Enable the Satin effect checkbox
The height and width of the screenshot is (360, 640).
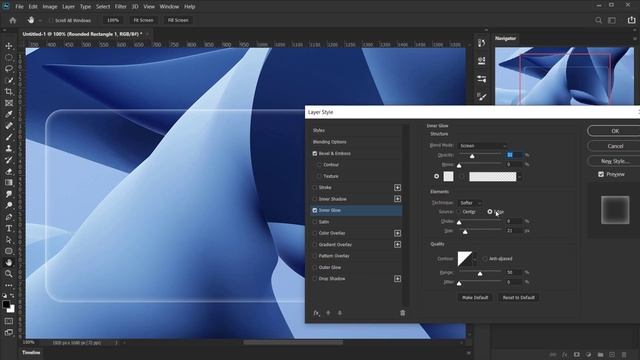315,222
